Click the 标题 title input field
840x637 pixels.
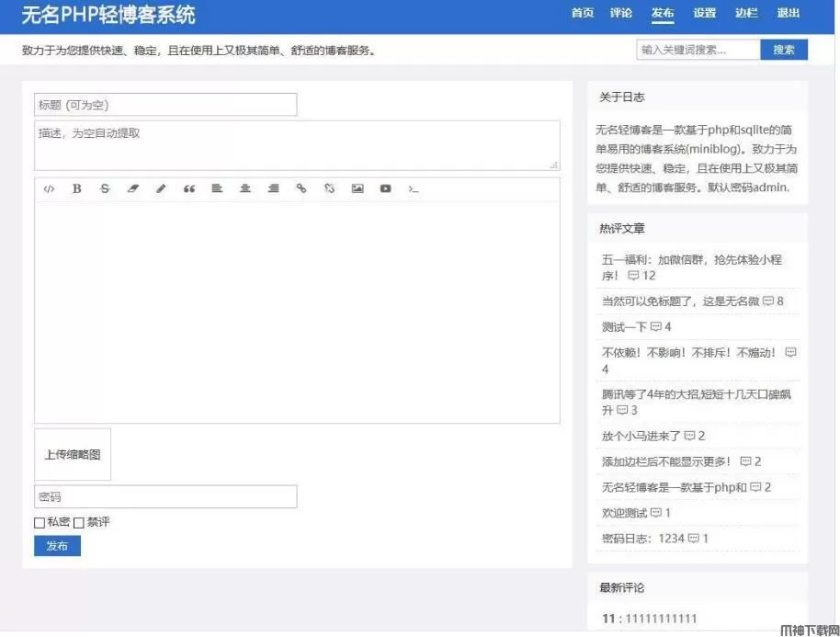(x=165, y=105)
